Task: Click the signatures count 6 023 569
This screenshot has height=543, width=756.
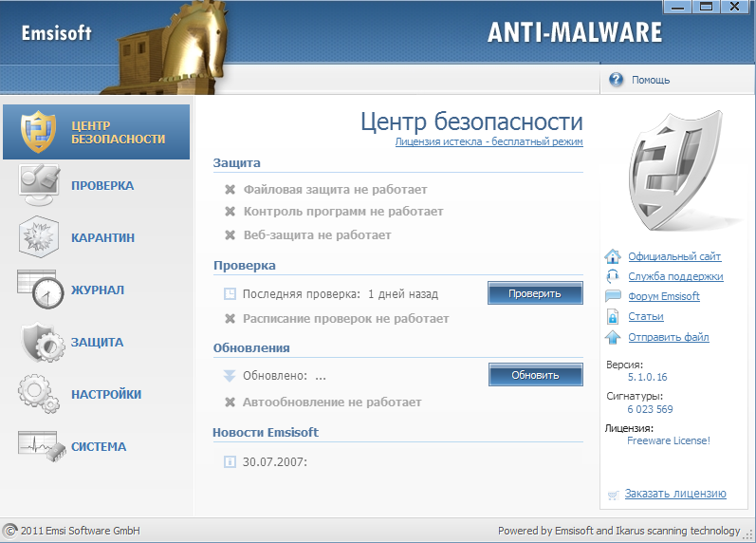Action: 650,409
